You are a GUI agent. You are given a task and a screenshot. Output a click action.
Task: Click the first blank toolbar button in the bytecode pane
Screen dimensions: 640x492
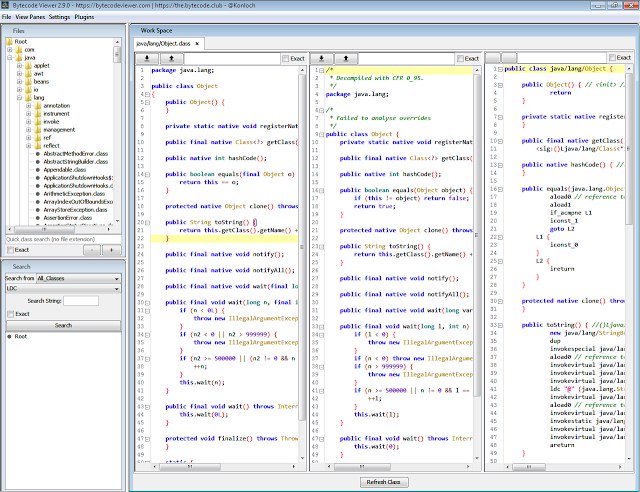click(493, 58)
